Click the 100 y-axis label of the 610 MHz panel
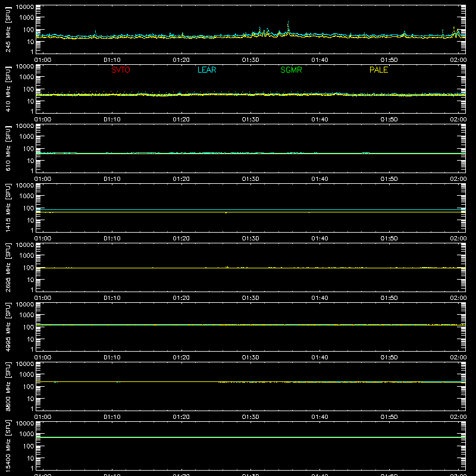 (x=29, y=149)
